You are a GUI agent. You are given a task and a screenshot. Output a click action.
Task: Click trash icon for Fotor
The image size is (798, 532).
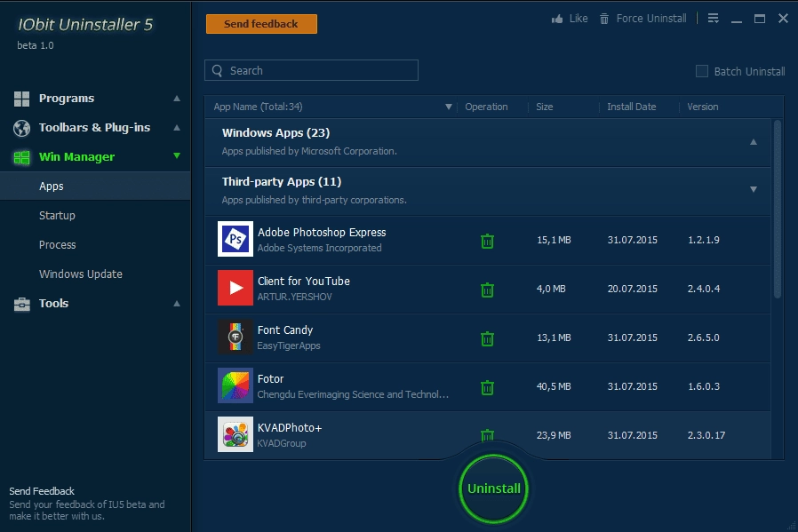coord(487,387)
